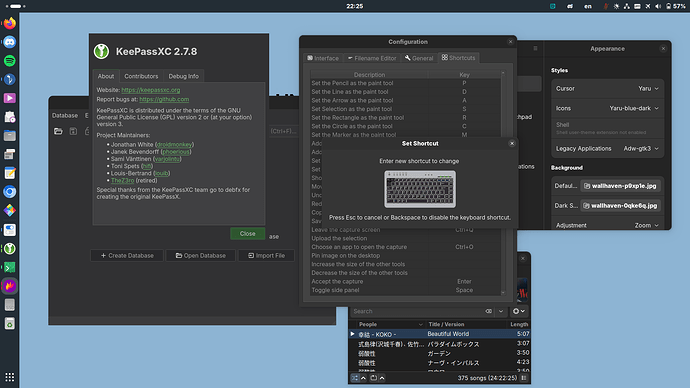Click the save database icon in KeePassXC toolbar
Image resolution: width=690 pixels, height=388 pixels.
[x=73, y=131]
